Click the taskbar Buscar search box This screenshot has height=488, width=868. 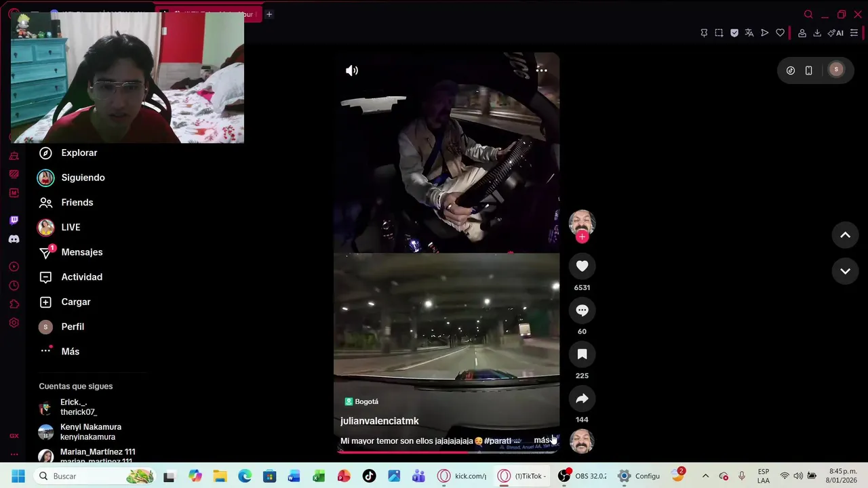[95, 476]
